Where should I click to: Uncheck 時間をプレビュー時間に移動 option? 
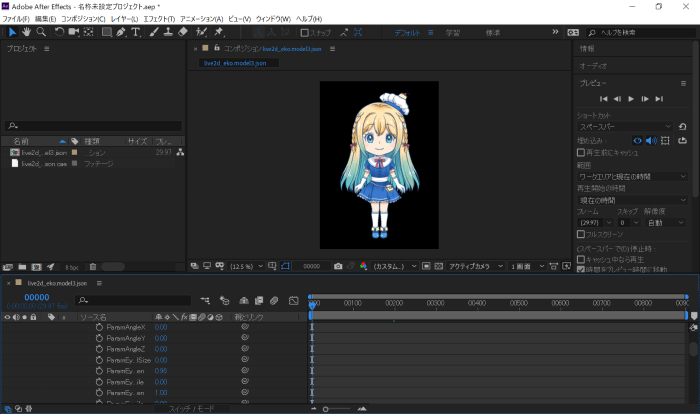pyautogui.click(x=581, y=270)
